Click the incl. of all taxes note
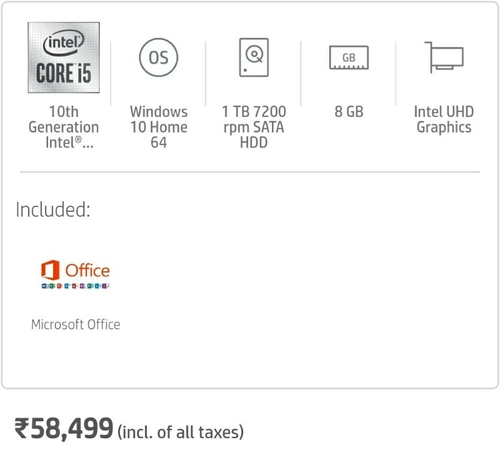 coord(181,432)
